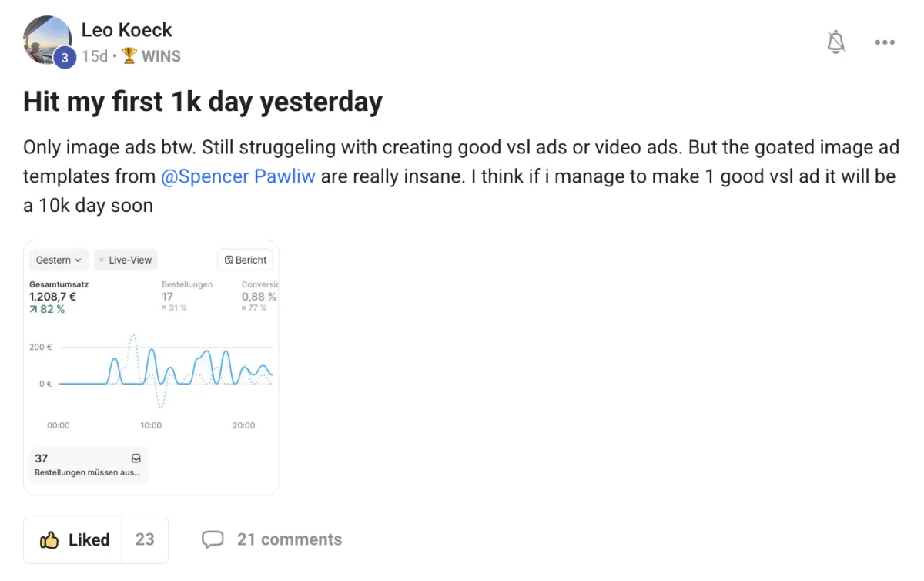This screenshot has height=581, width=924.
Task: Select the Gesamtumsatz metric
Action: coord(59,296)
